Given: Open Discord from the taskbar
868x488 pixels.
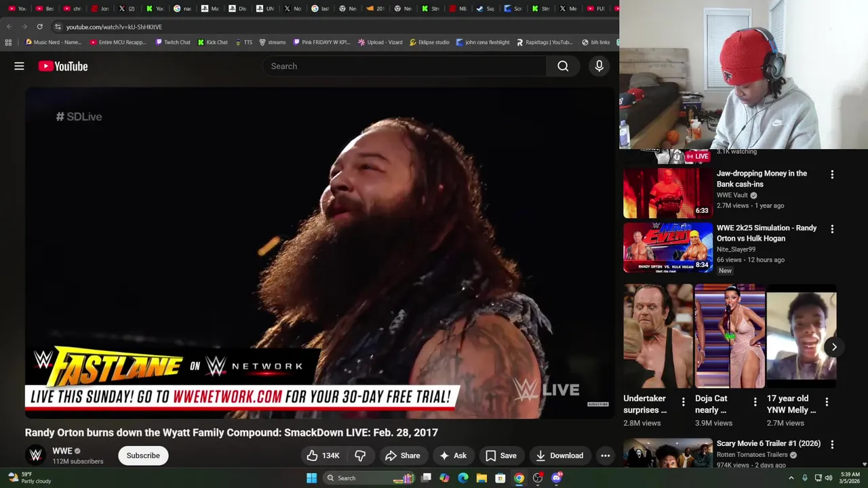Looking at the screenshot, I should (556, 478).
